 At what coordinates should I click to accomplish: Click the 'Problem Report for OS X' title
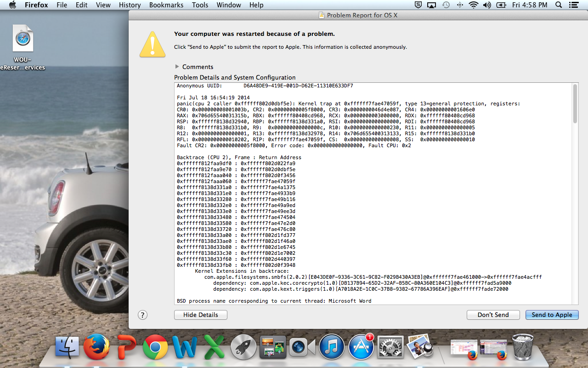click(362, 15)
